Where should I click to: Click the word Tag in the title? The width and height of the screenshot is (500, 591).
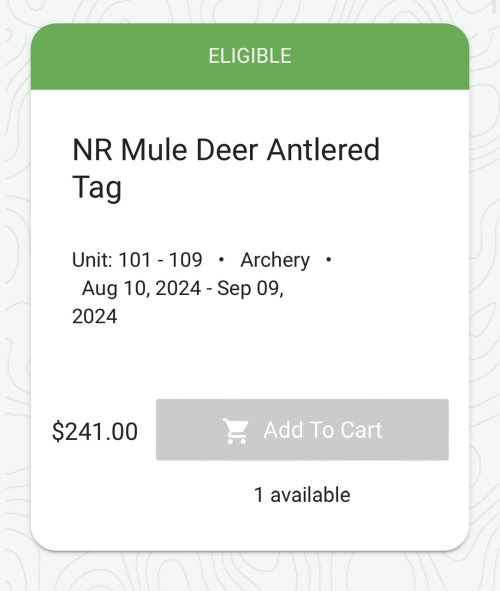pos(97,188)
